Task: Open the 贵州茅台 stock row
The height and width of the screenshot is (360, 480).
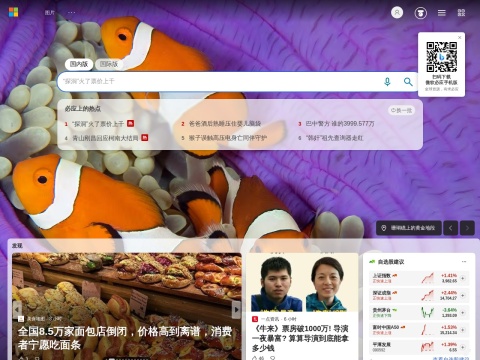Action: pos(419,313)
